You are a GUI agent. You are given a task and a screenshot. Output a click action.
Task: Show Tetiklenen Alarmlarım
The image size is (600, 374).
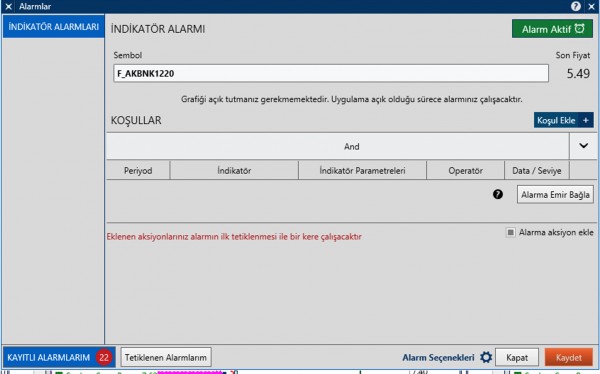click(166, 358)
